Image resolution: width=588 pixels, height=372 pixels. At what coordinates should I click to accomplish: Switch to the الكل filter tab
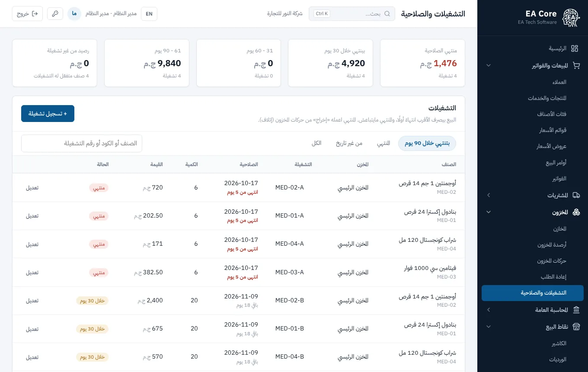[316, 143]
